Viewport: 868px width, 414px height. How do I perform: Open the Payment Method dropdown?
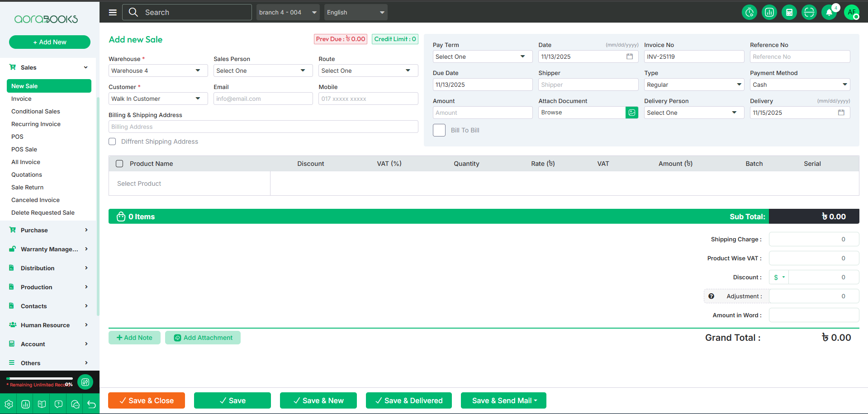click(799, 85)
